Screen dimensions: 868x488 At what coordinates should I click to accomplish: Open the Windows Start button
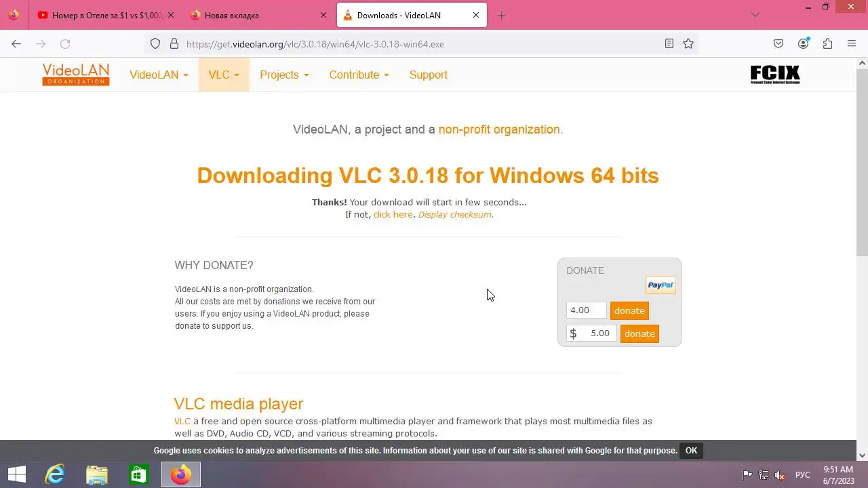(x=16, y=474)
